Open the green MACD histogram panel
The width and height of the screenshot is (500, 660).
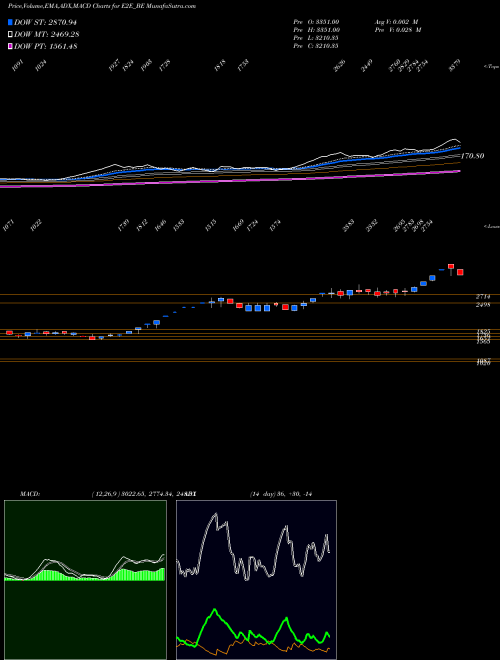85,580
